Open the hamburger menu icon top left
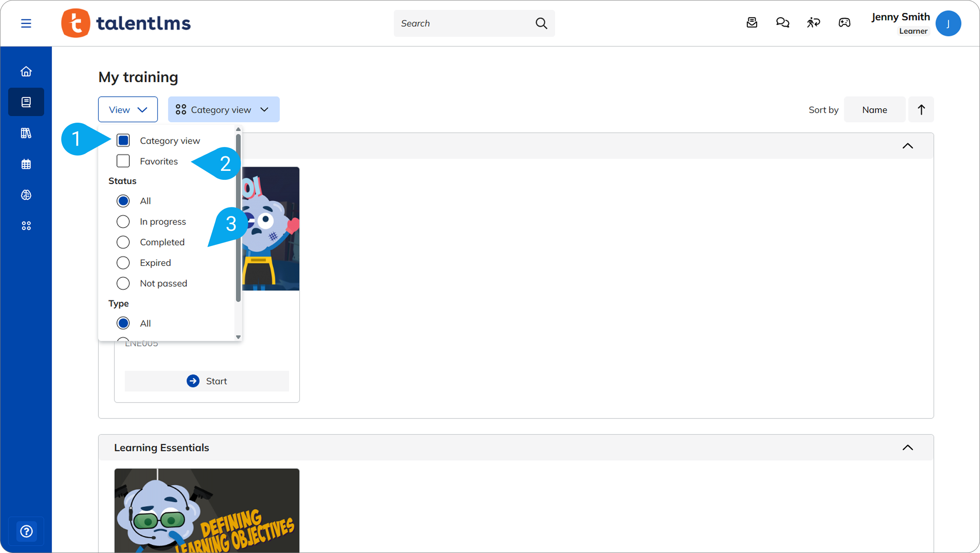 point(26,23)
